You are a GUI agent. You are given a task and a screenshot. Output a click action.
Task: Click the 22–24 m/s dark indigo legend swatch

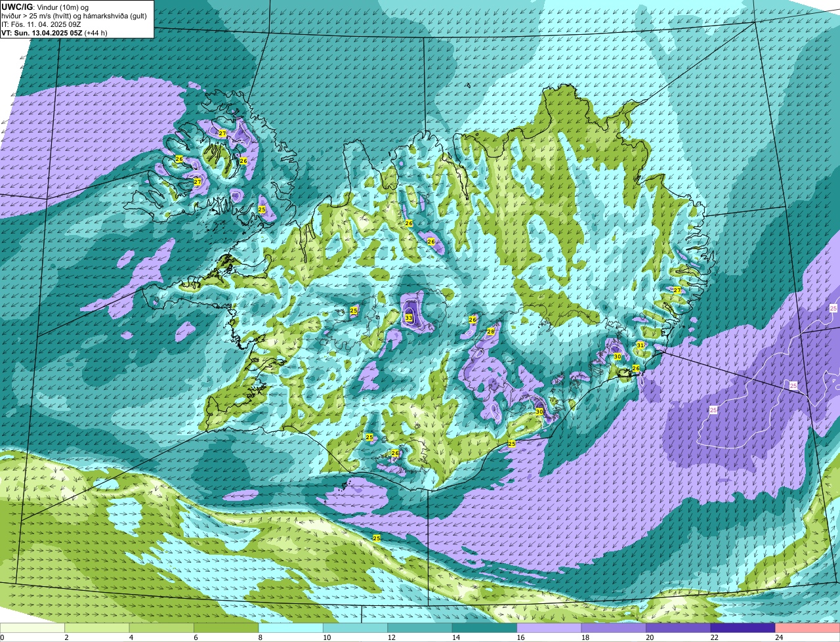[743, 628]
